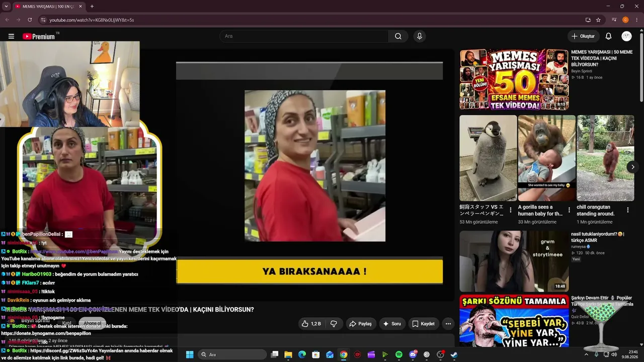Open options for the chill orangutan short

point(628,210)
